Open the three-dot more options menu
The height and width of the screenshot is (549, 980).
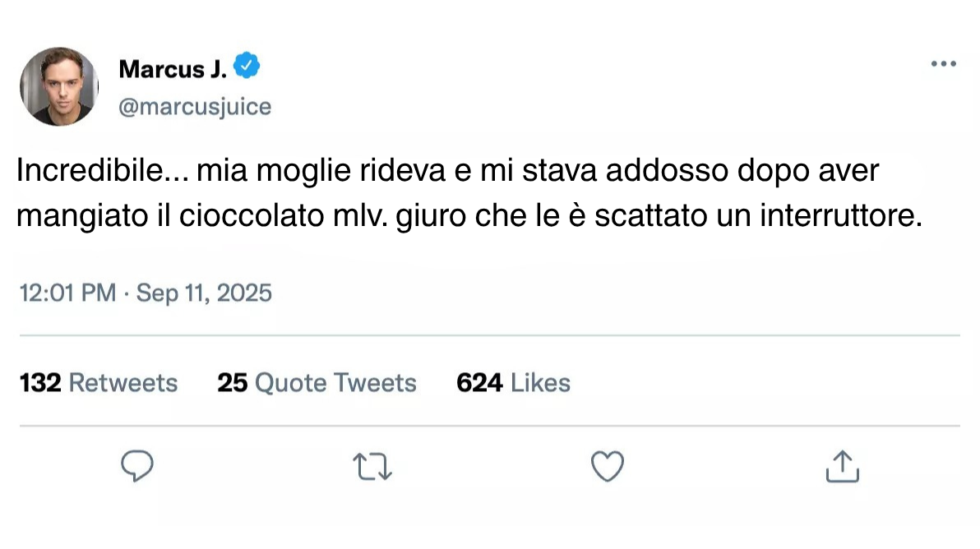(x=943, y=64)
